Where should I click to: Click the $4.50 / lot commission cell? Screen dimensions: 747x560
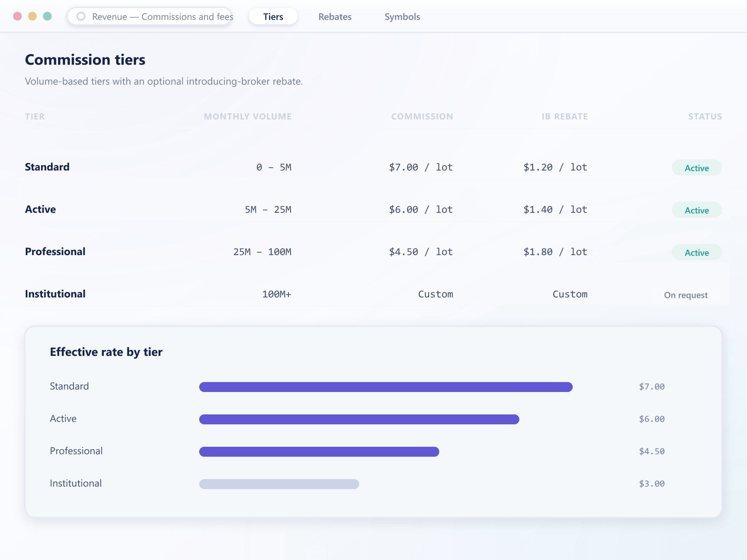click(421, 252)
